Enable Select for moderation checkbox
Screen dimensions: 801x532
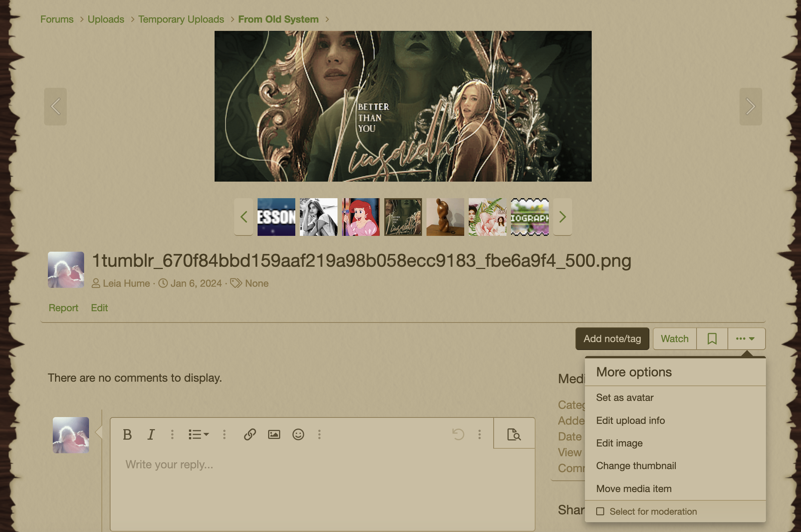point(600,511)
